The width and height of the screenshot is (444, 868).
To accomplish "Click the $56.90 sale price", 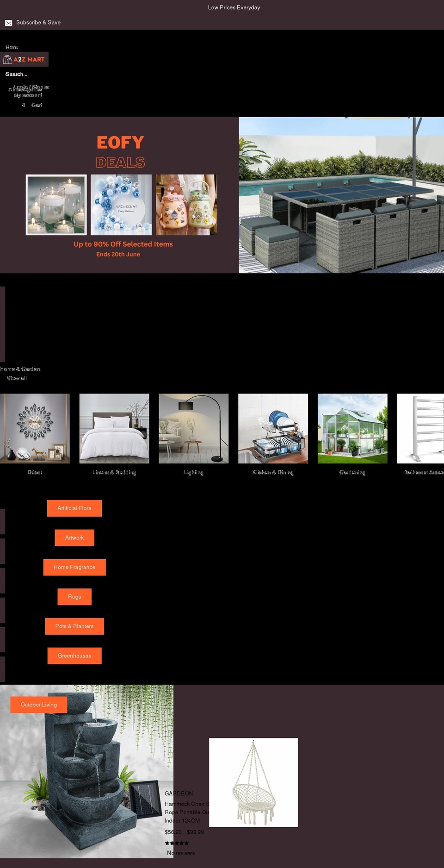I will 173,832.
